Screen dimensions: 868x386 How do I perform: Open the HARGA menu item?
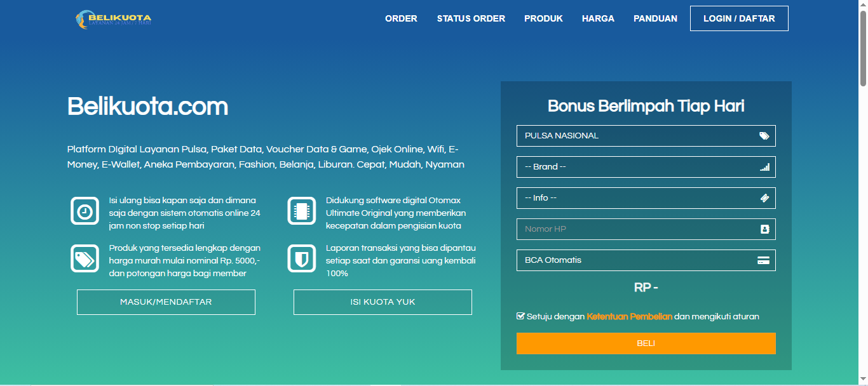(598, 18)
